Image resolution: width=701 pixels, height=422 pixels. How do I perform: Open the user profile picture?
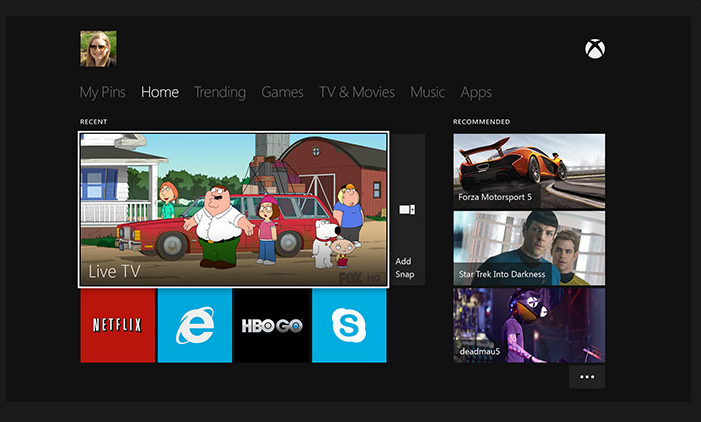click(98, 49)
